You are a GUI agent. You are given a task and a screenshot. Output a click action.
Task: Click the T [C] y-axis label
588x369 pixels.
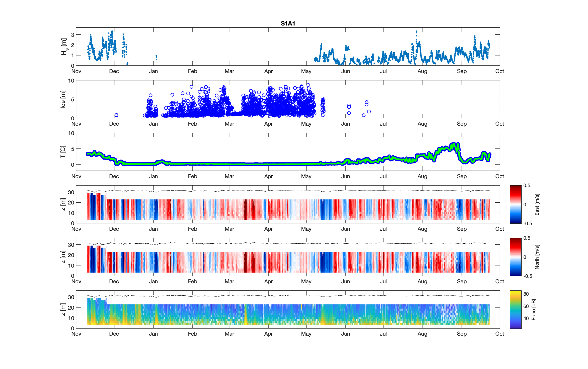(x=63, y=152)
